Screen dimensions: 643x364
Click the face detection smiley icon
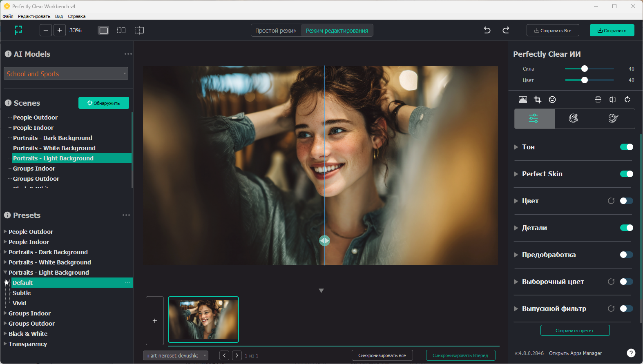(x=552, y=100)
